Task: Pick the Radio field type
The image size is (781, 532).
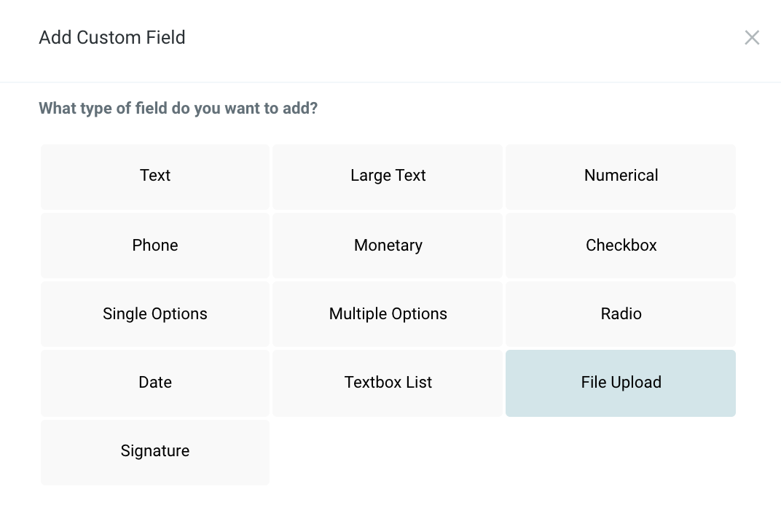Action: point(621,314)
